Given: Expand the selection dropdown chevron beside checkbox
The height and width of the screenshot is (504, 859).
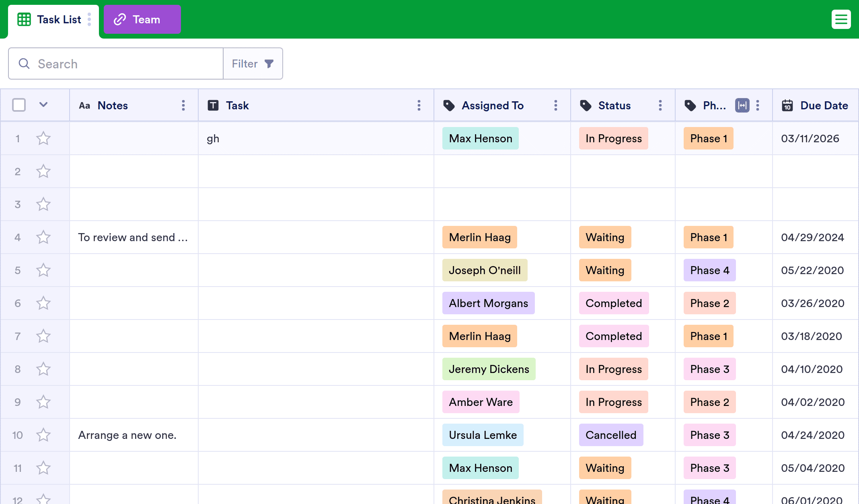Looking at the screenshot, I should 43,105.
